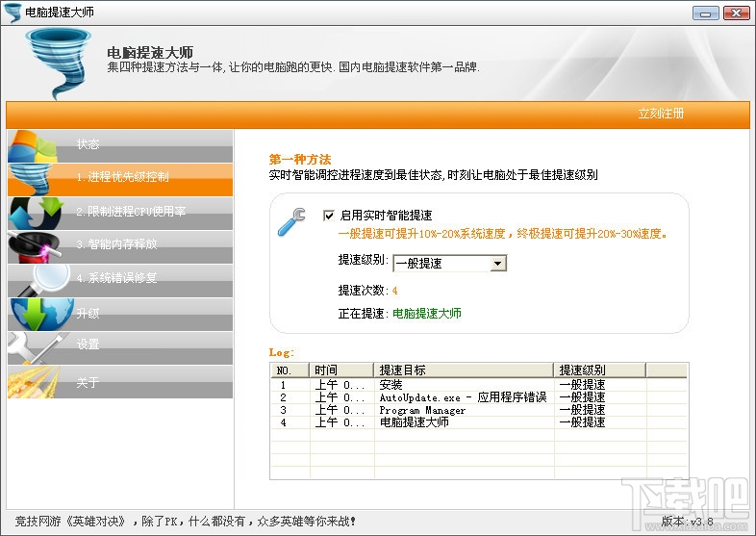Open the 设置 section
The image size is (756, 536).
[120, 347]
